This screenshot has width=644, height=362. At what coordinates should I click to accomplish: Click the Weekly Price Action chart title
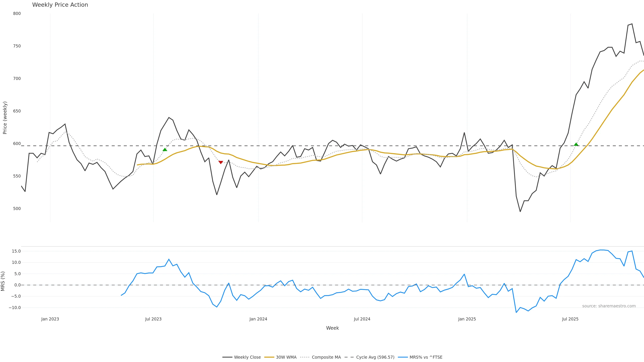pos(60,5)
